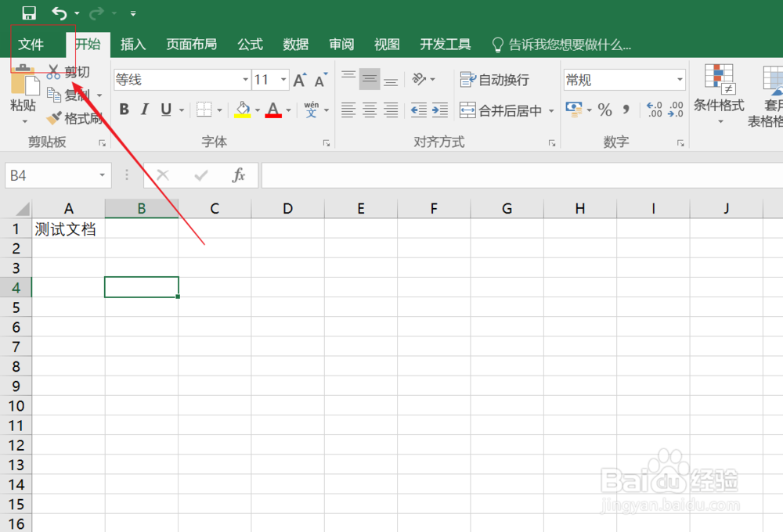Image resolution: width=783 pixels, height=532 pixels.
Task: Click 合并后居中 merge and center button
Action: coord(501,110)
